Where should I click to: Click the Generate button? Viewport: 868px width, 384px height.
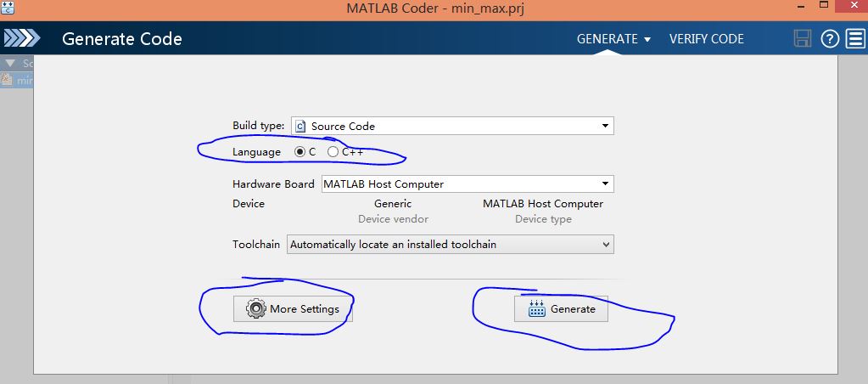[x=561, y=308]
